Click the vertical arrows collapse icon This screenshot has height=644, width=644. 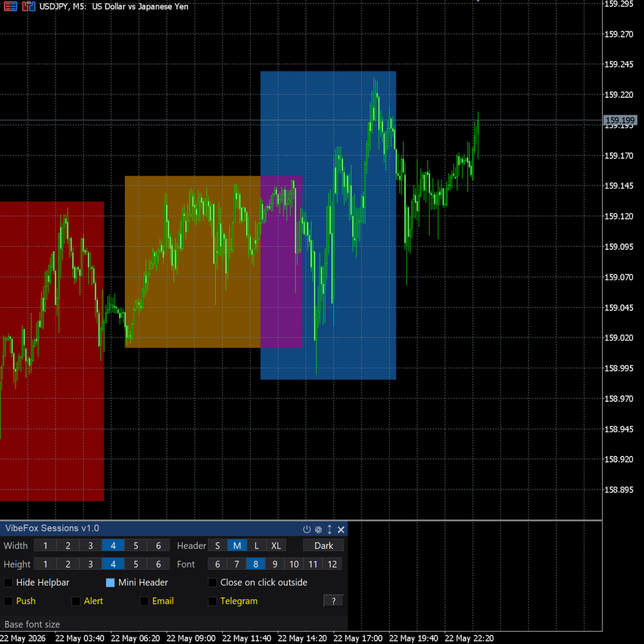[x=329, y=529]
